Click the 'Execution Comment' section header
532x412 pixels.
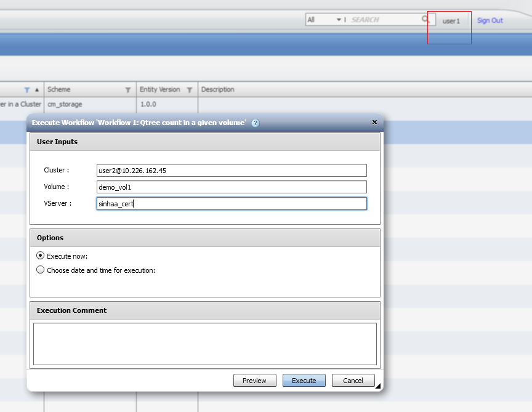(x=205, y=310)
